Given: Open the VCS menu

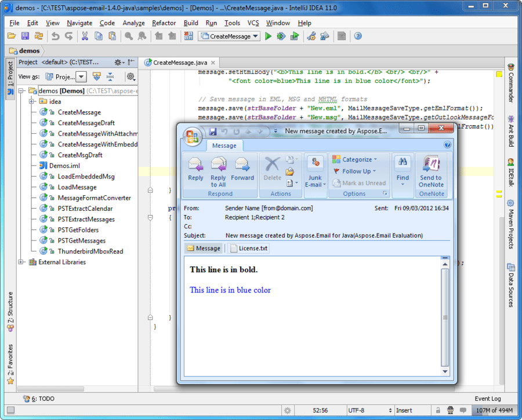Looking at the screenshot, I should [253, 23].
